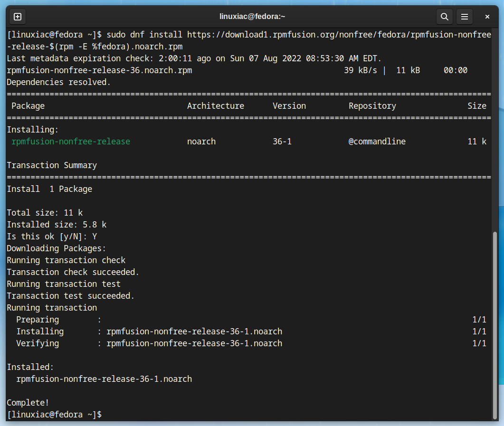The height and width of the screenshot is (426, 504).
Task: Click the 'Total size: 11 k' line
Action: point(45,213)
